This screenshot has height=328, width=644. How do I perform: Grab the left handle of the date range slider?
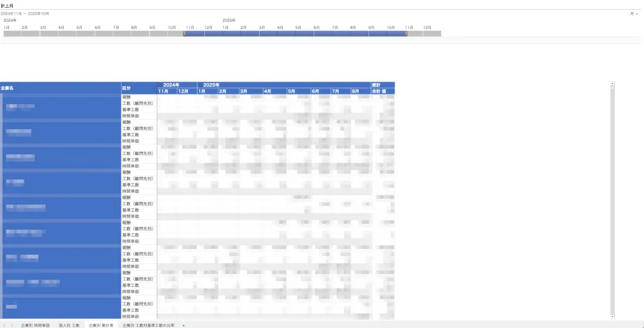[184, 33]
